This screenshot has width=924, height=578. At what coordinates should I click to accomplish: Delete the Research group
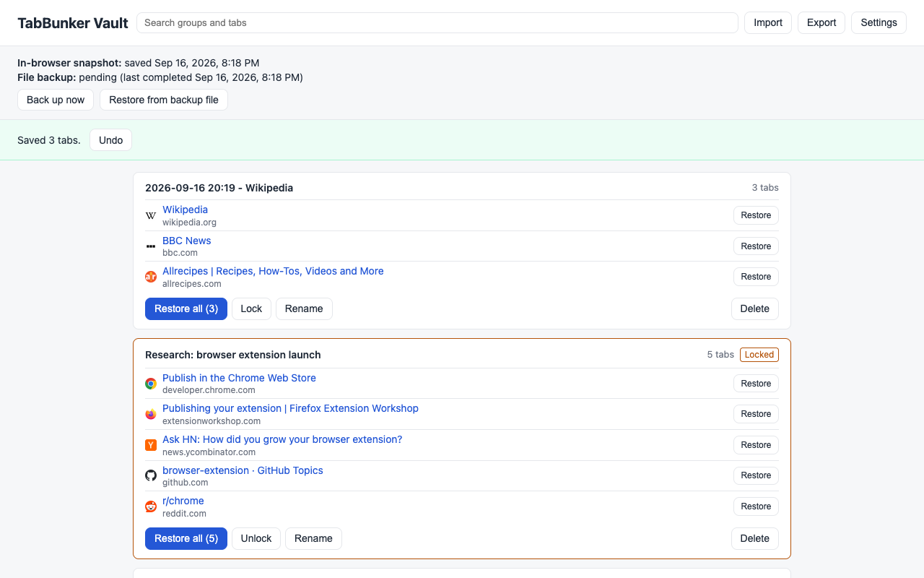click(755, 538)
